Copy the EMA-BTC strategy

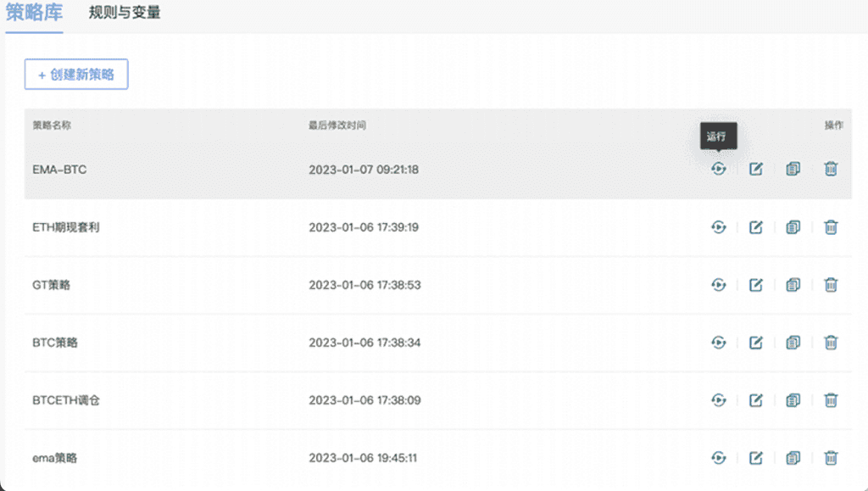coord(793,169)
